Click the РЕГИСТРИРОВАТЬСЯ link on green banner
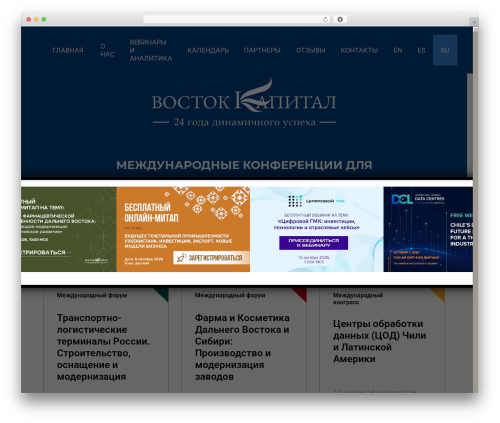This screenshot has height=423, width=500. point(44,252)
